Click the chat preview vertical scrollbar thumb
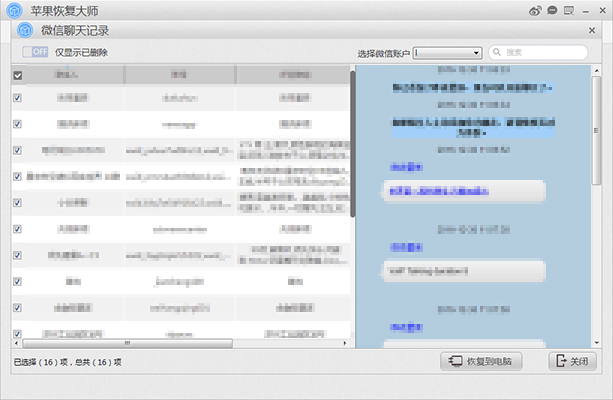Image resolution: width=613 pixels, height=400 pixels. pos(597,131)
